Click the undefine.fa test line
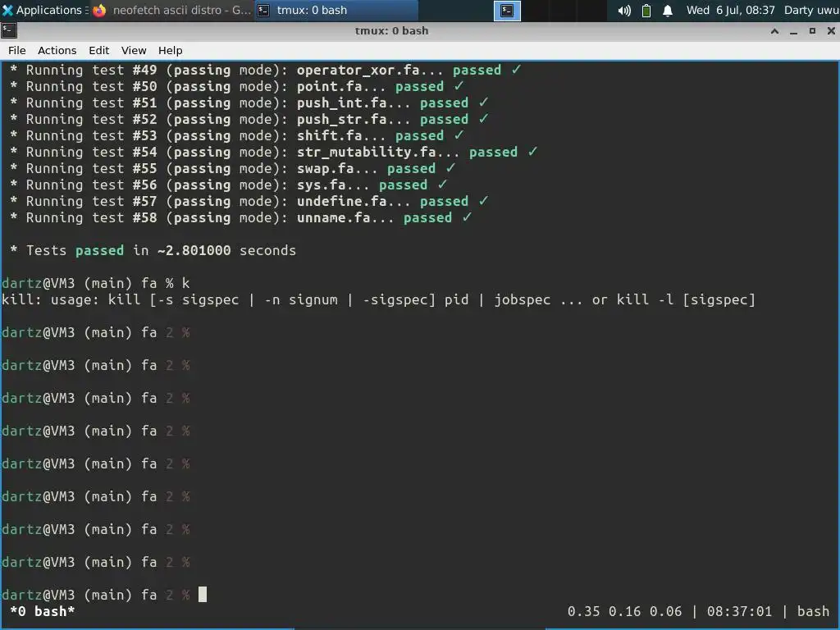The width and height of the screenshot is (840, 630). point(249,202)
